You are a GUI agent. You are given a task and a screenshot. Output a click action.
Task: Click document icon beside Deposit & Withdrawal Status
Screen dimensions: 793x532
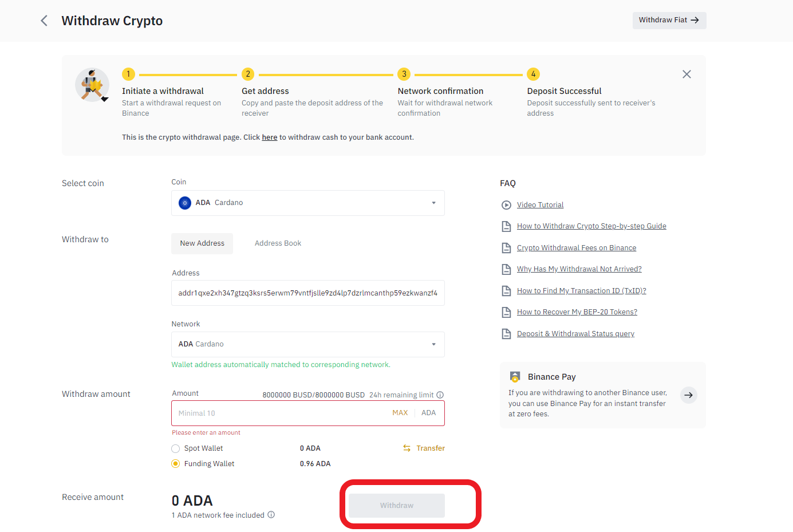pos(506,334)
